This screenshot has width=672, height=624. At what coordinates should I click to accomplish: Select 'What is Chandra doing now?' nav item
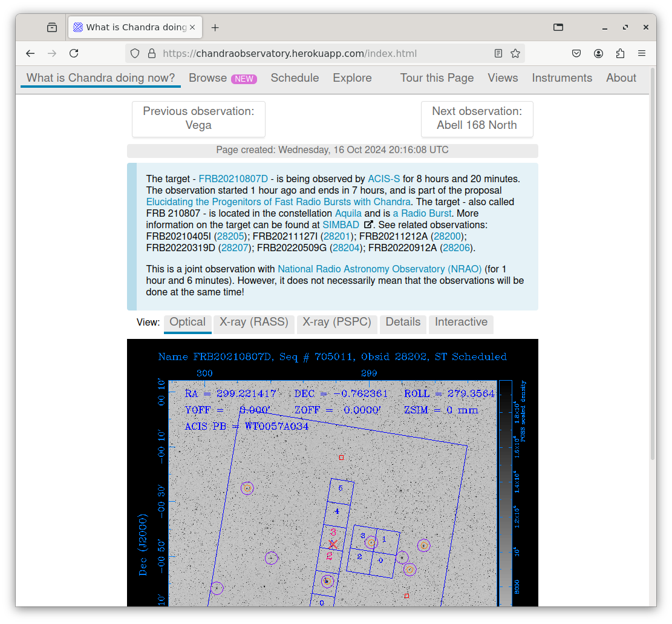tap(101, 78)
